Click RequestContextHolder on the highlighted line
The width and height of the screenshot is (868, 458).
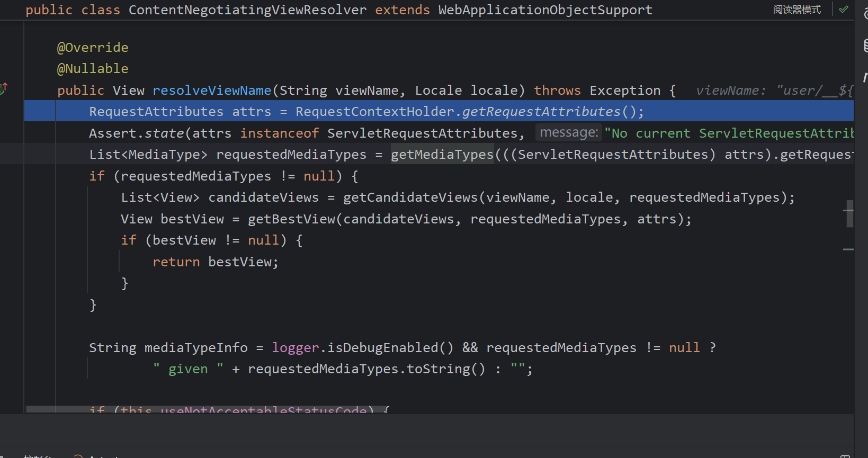click(375, 112)
